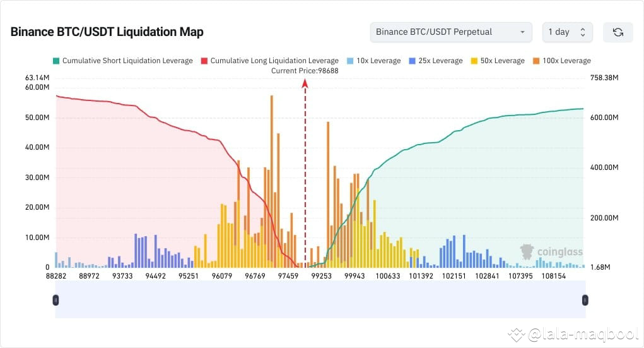Image resolution: width=644 pixels, height=348 pixels.
Task: Click x-axis label 96769
Action: click(255, 276)
